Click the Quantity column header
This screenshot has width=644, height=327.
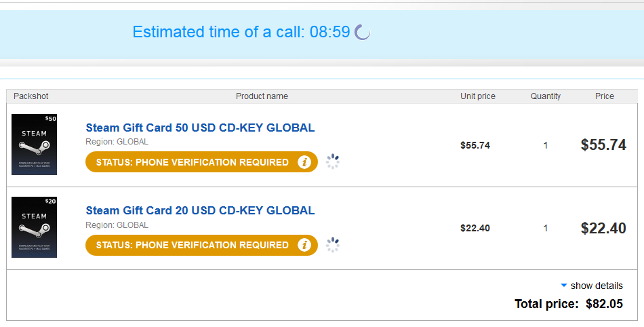[546, 96]
